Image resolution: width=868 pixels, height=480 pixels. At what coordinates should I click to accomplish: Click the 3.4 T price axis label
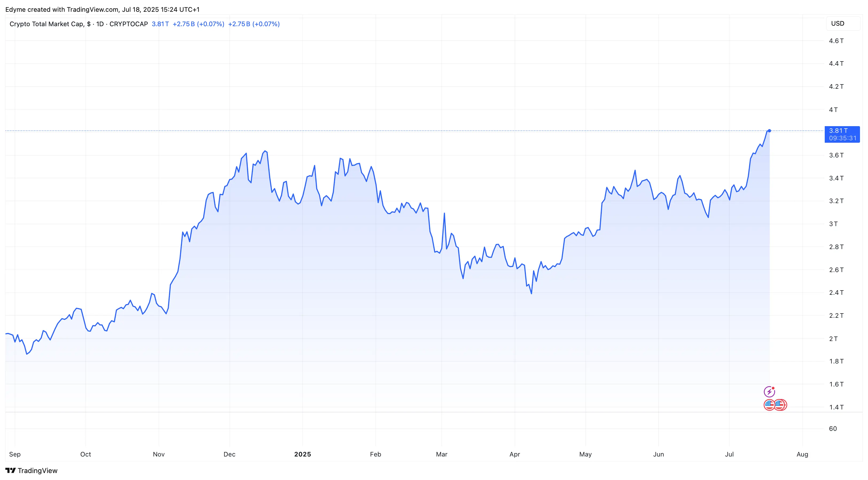click(836, 178)
